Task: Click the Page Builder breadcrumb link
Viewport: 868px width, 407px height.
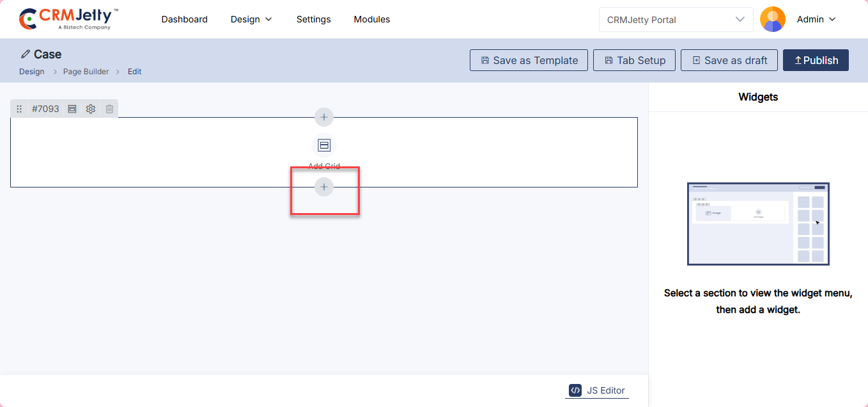Action: pyautogui.click(x=86, y=72)
